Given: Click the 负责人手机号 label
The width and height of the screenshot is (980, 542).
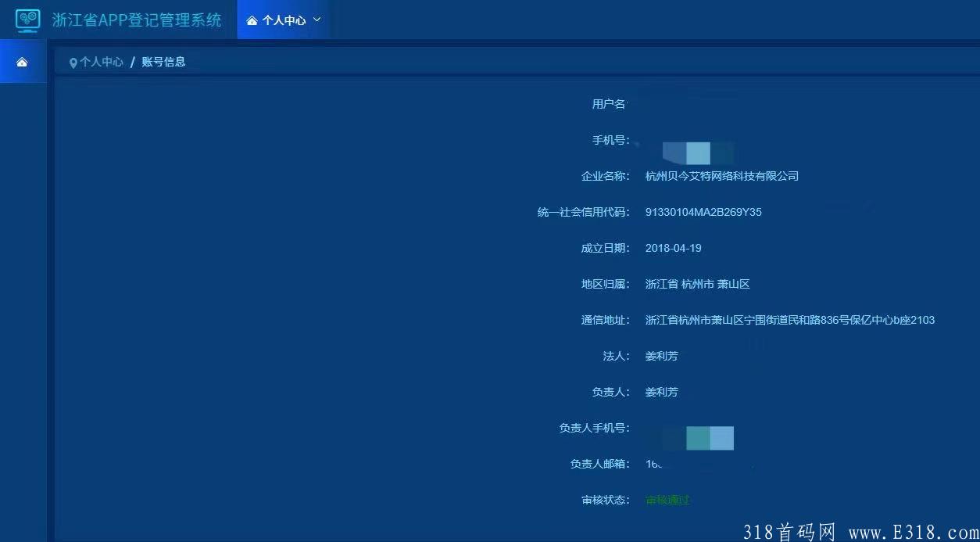Looking at the screenshot, I should [x=595, y=428].
